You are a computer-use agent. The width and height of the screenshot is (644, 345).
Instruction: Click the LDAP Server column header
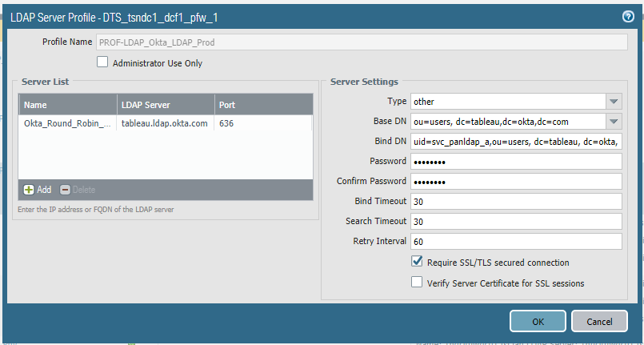click(166, 105)
